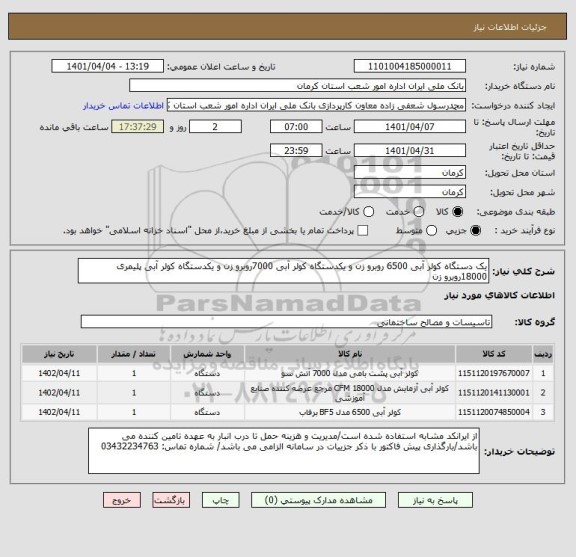This screenshot has width=576, height=557.
Task: Click the item name کولر آبی 7000 آتش سو
Action: click(x=350, y=374)
